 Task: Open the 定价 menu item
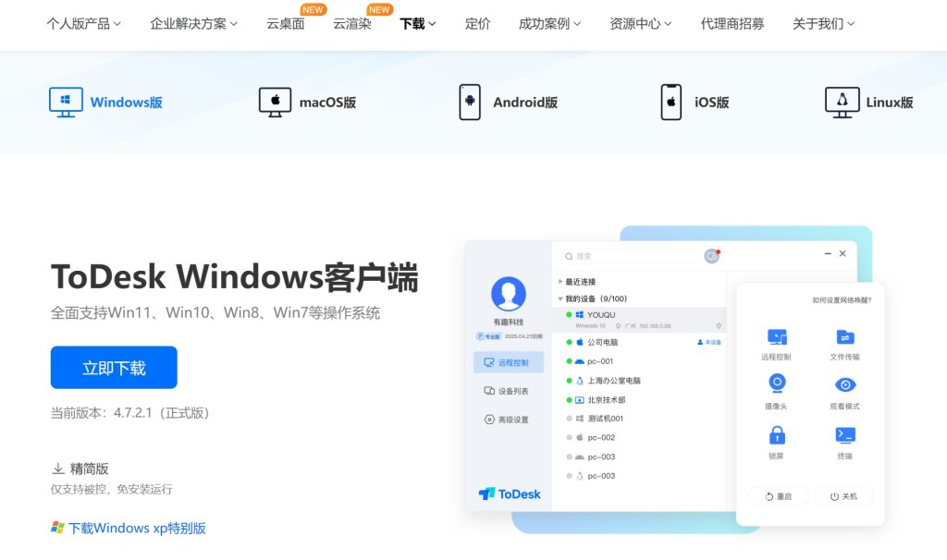coord(478,25)
